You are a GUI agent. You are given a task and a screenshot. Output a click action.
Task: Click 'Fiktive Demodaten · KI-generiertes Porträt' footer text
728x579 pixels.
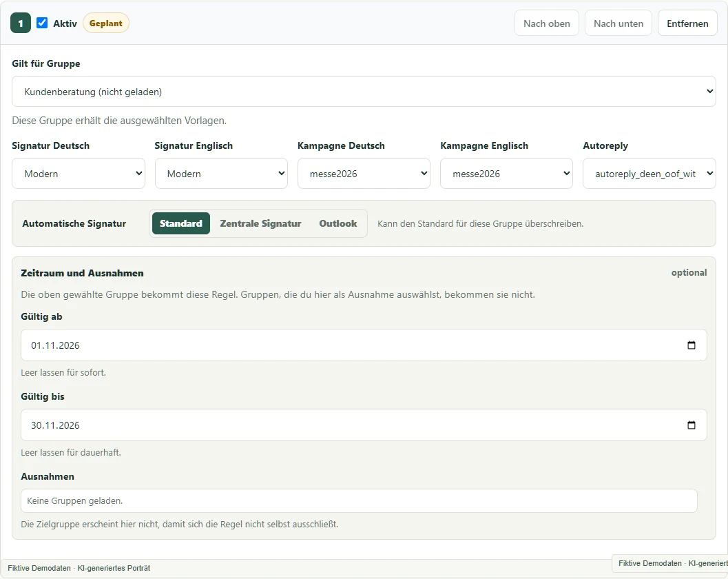[x=79, y=568]
